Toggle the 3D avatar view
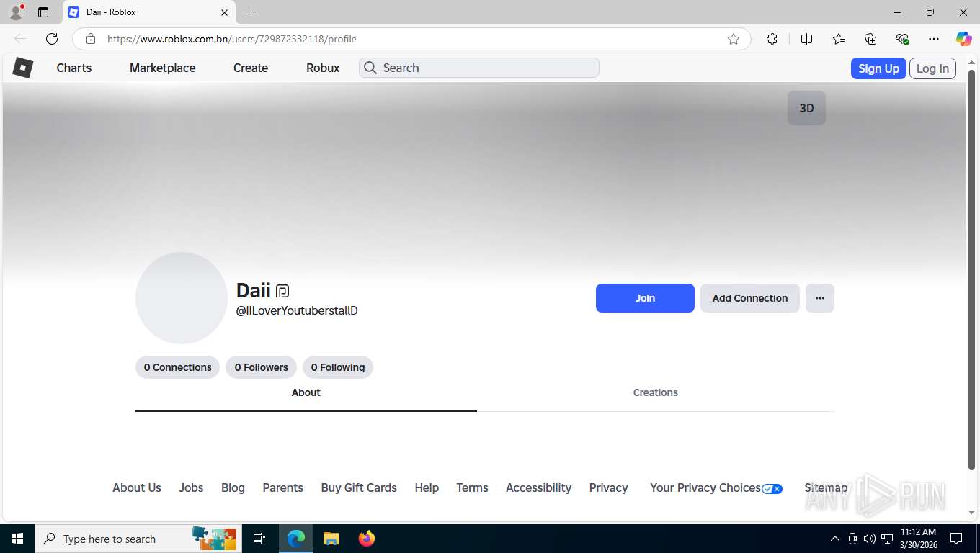The height and width of the screenshot is (553, 980). [x=806, y=108]
